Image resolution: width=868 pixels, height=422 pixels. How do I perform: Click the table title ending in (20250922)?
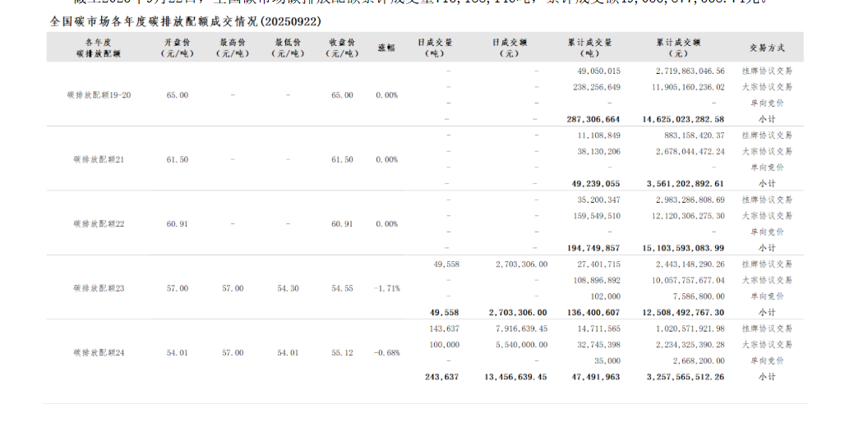pyautogui.click(x=186, y=21)
